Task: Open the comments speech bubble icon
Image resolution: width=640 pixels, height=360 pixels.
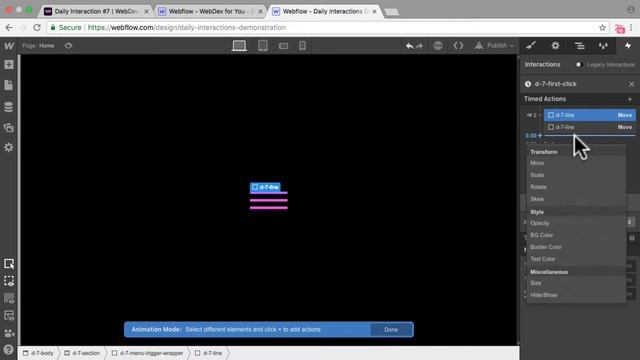Action: coord(438,46)
